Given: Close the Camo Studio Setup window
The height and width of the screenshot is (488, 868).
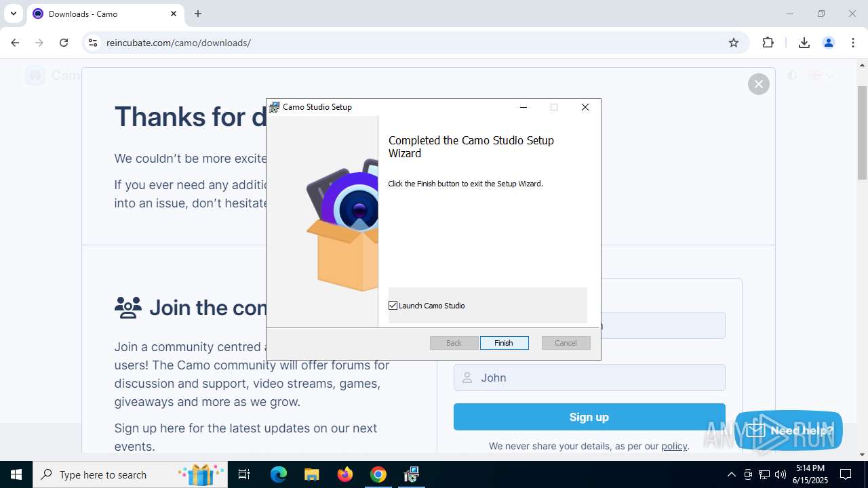Looking at the screenshot, I should coord(585,107).
